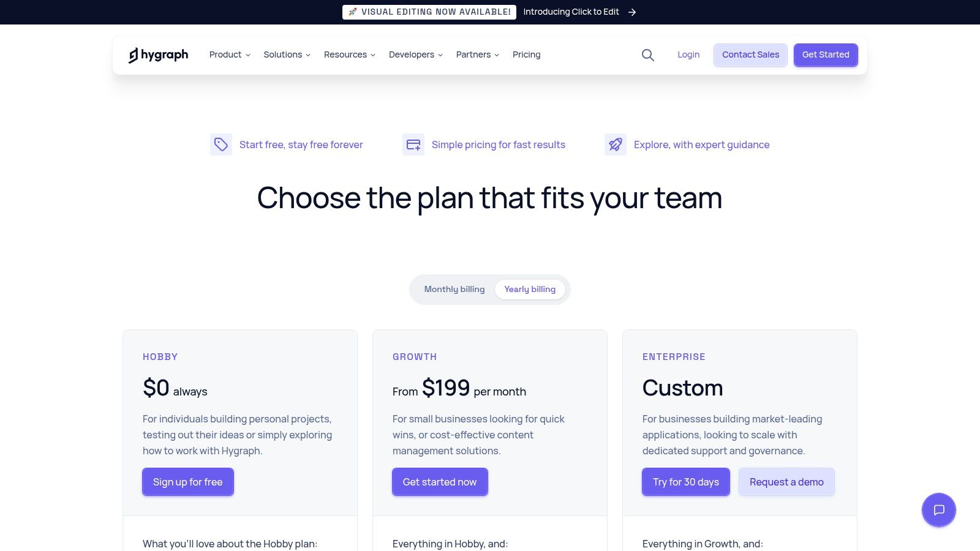Screen dimensions: 980x551
Task: Open the Partners menu
Action: (477, 54)
